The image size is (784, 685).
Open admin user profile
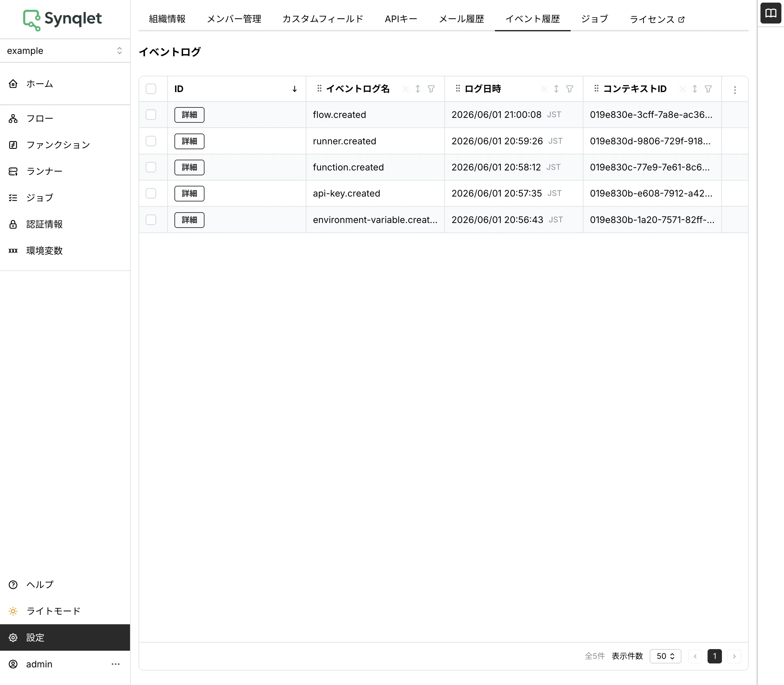(39, 664)
